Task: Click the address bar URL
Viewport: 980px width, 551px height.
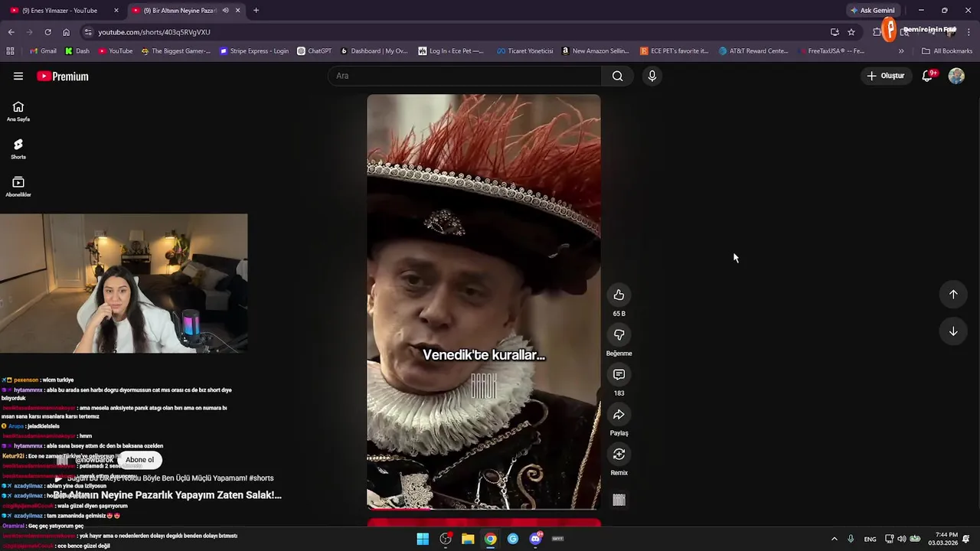Action: [x=154, y=32]
